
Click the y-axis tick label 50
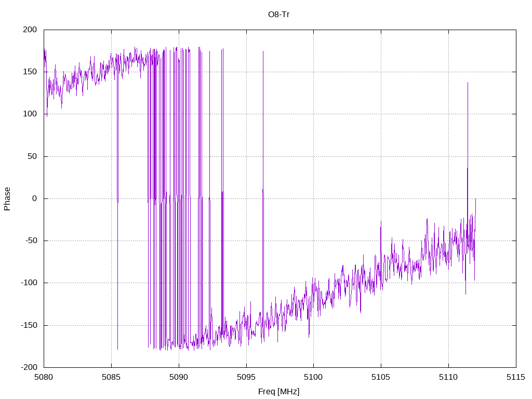tap(32, 156)
